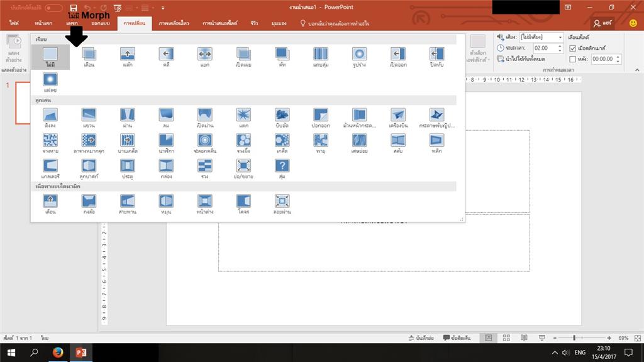
Task: Uncheck the On Mouse Click checkbox
Action: [x=572, y=48]
